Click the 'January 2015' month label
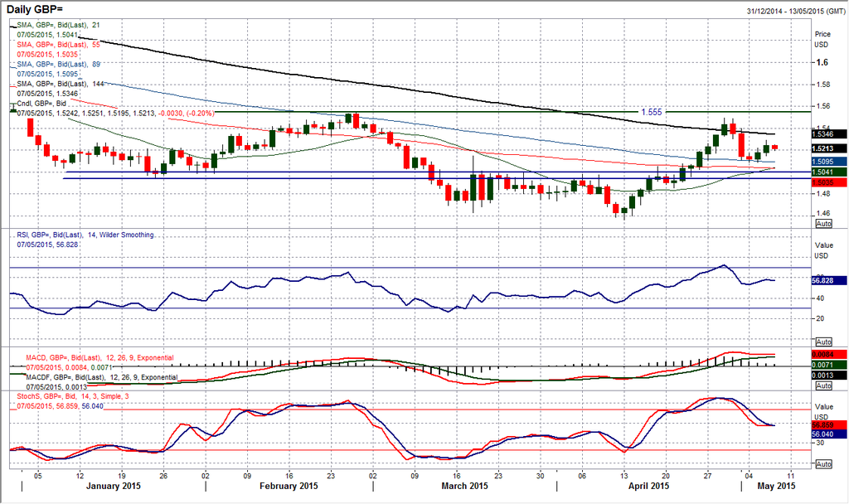 pos(113,486)
